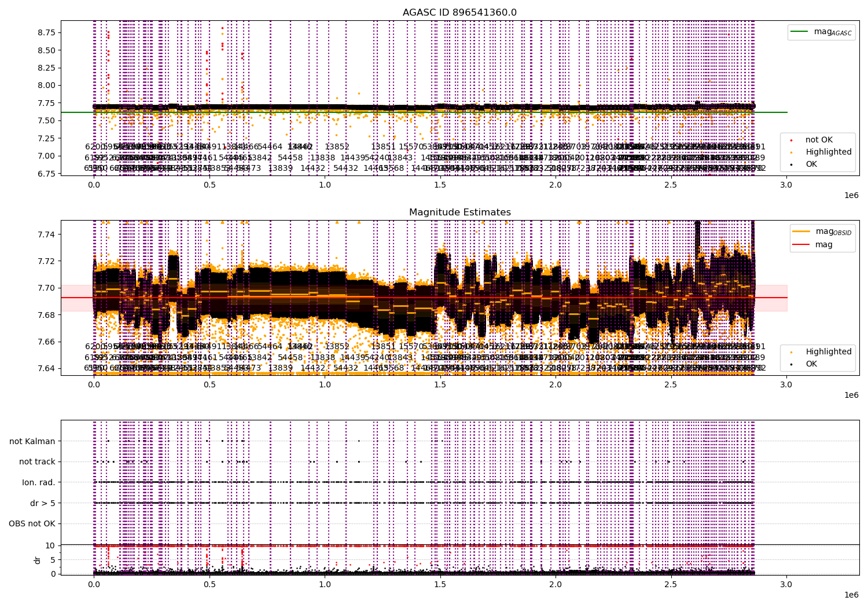Click the 7.66 y-axis tick label
Screen dimensions: 868x608
coord(46,342)
